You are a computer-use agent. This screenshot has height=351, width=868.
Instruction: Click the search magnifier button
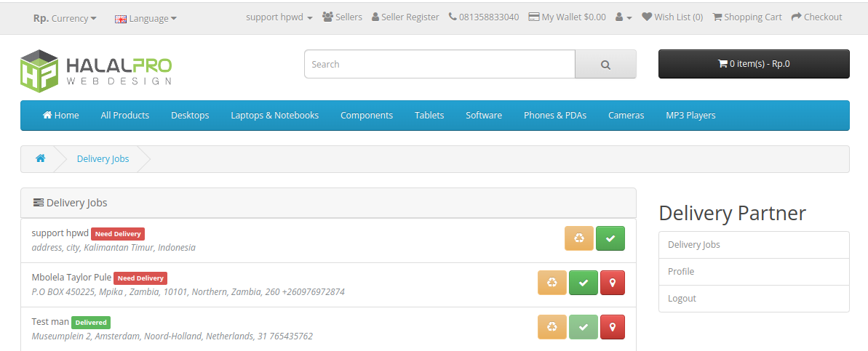pyautogui.click(x=605, y=64)
